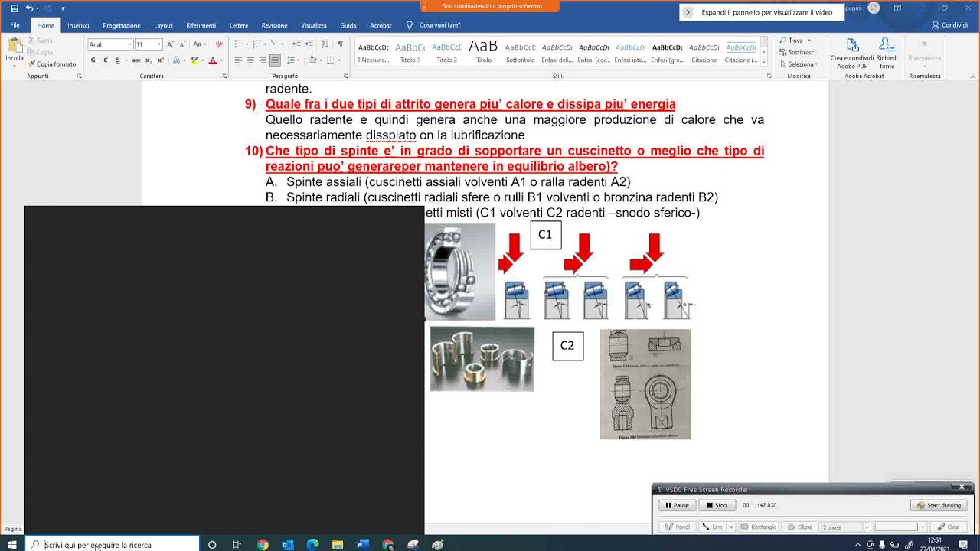Open the font name Arial dropdown
Screen dimensions: 980x551
(129, 44)
